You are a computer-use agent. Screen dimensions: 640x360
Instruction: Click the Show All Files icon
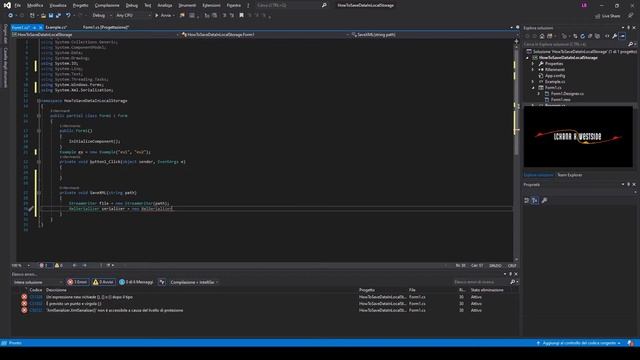tap(598, 36)
